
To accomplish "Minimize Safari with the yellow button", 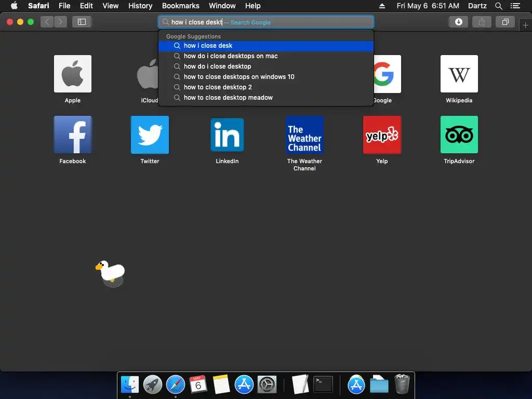I will click(20, 22).
